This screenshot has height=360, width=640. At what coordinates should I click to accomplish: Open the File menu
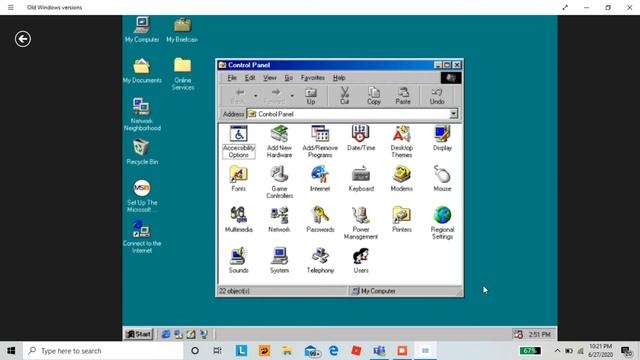coord(232,78)
